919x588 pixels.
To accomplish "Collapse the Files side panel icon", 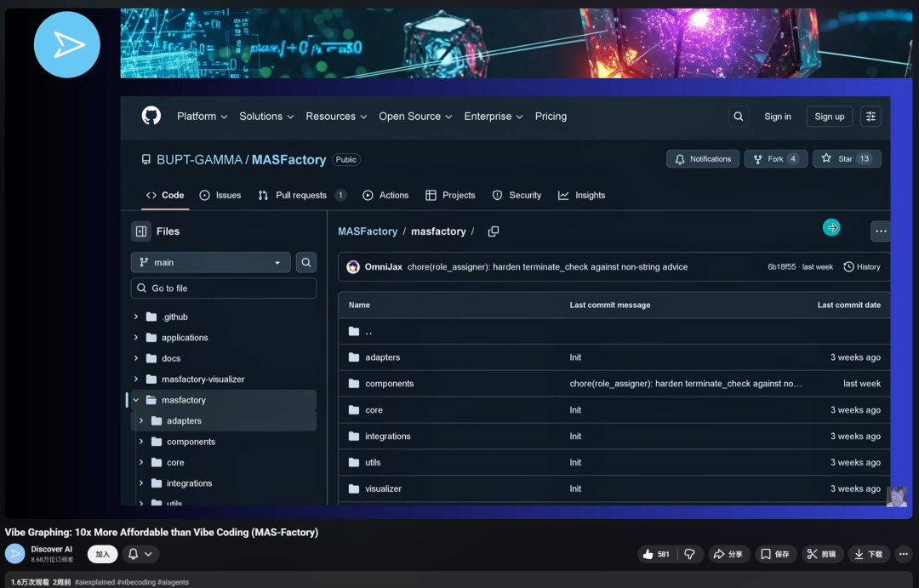I will coord(140,231).
